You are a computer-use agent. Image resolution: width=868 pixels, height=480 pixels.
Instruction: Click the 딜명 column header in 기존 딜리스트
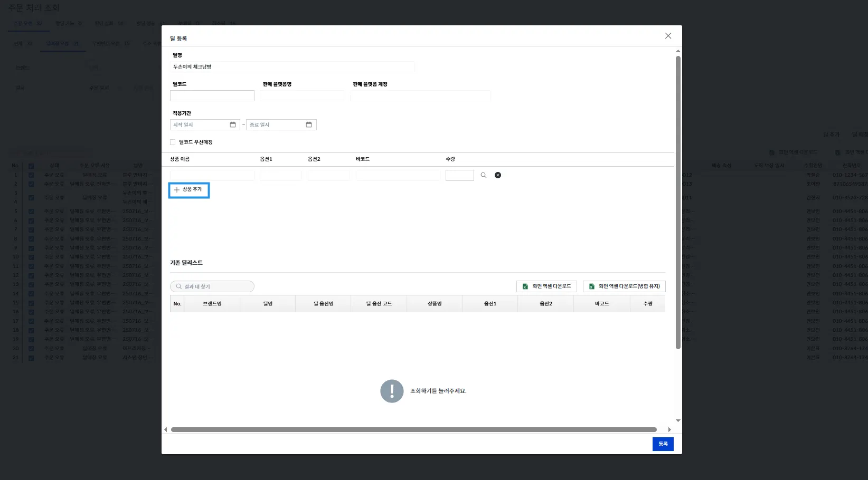click(x=268, y=304)
